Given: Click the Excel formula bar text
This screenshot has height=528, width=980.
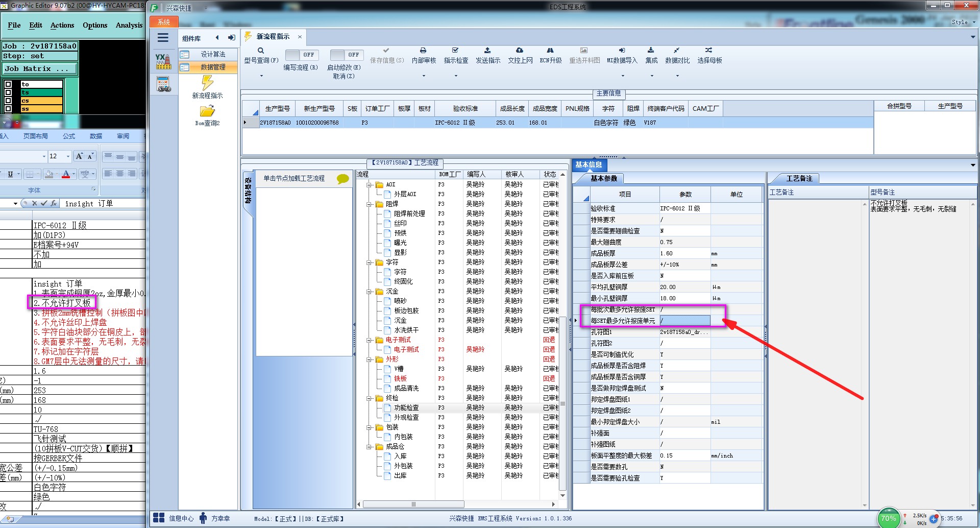Looking at the screenshot, I should point(89,203).
